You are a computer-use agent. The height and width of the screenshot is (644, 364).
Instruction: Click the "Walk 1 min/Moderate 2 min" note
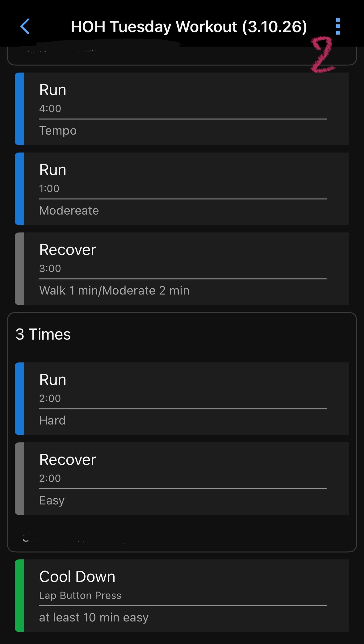click(114, 291)
